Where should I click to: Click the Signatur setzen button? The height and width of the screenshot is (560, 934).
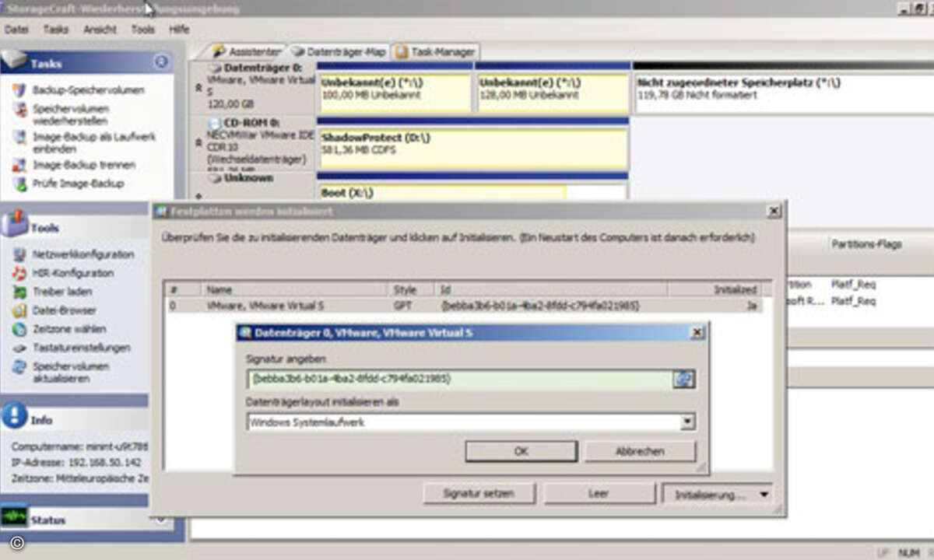[x=479, y=494]
